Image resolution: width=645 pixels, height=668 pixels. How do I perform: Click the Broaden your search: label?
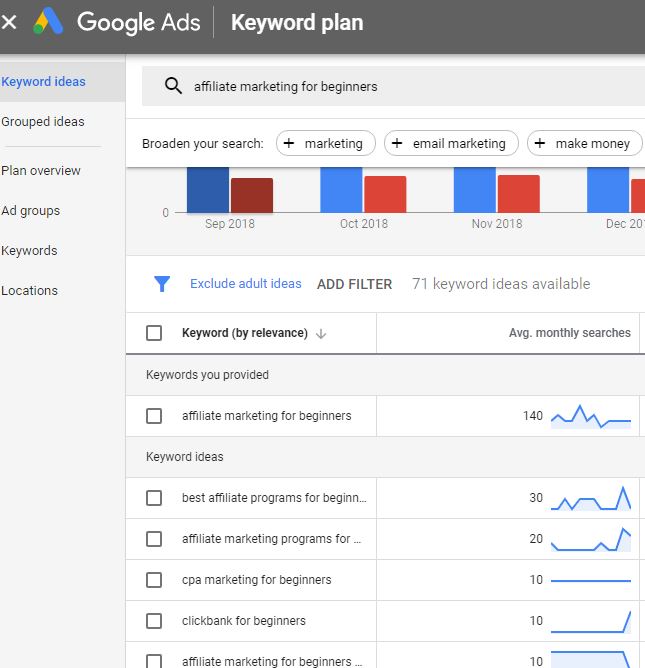coord(203,144)
